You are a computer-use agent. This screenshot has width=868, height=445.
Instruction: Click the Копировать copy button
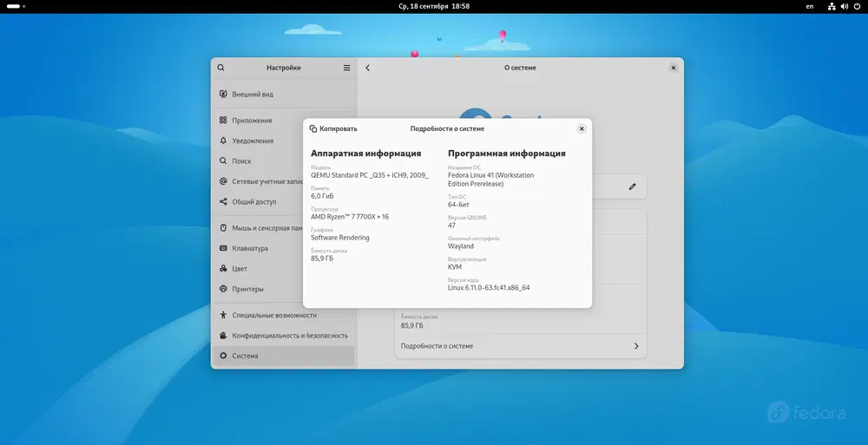(333, 128)
